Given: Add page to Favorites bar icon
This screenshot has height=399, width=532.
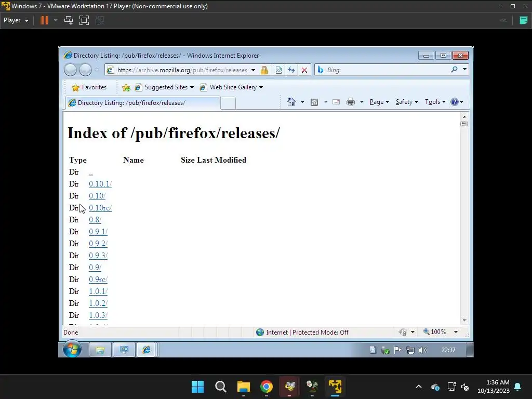Looking at the screenshot, I should 126,87.
